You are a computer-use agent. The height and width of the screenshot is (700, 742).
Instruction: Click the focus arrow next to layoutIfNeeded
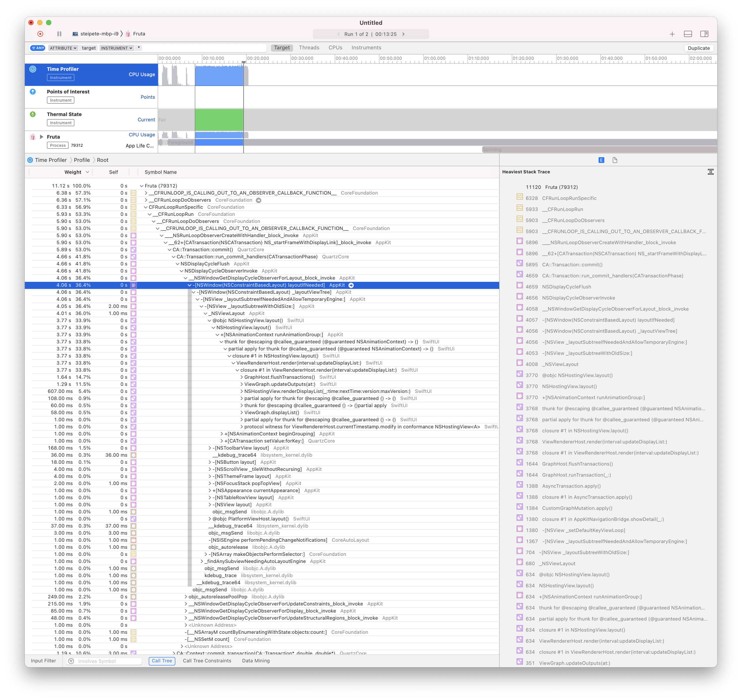point(351,285)
